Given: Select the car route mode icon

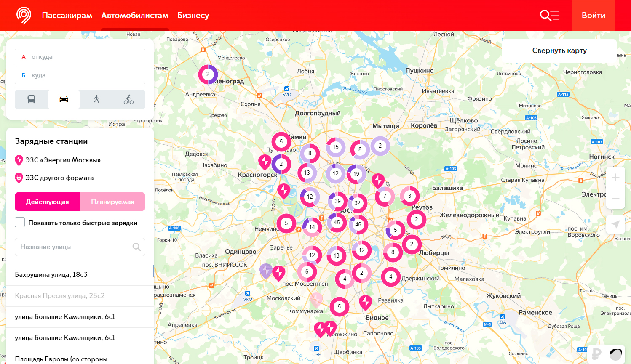Looking at the screenshot, I should pos(64,99).
